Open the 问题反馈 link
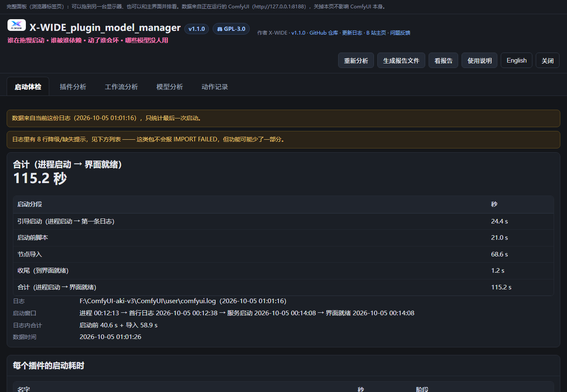The height and width of the screenshot is (392, 567). pyautogui.click(x=400, y=33)
